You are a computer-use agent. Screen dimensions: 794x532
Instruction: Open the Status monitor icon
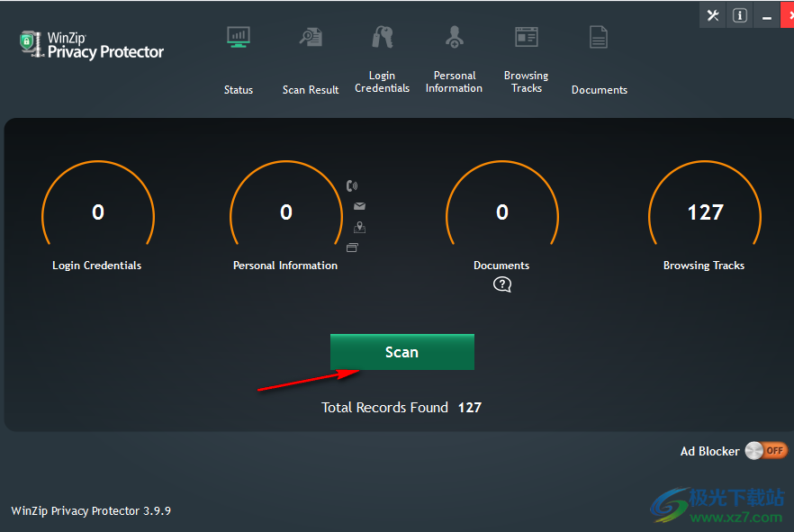(x=238, y=38)
